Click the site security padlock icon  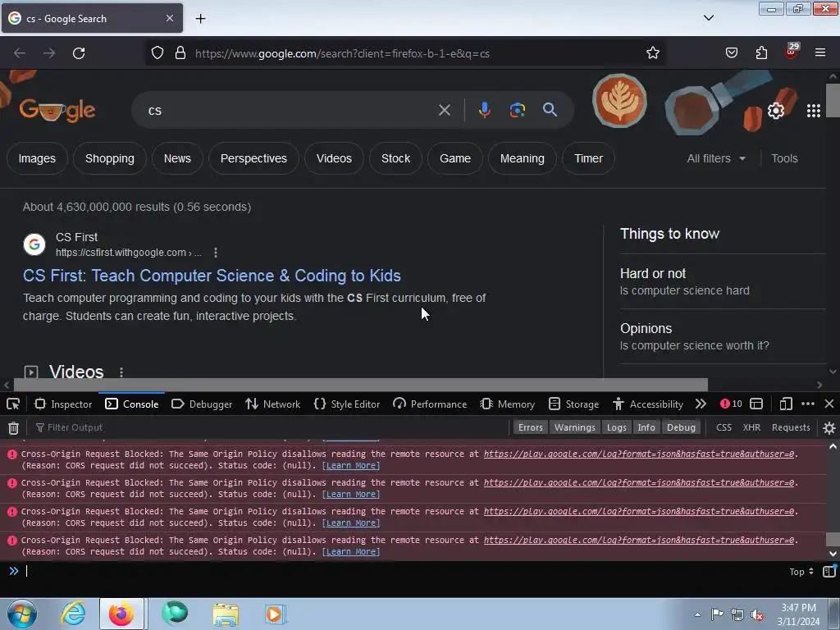tap(180, 52)
